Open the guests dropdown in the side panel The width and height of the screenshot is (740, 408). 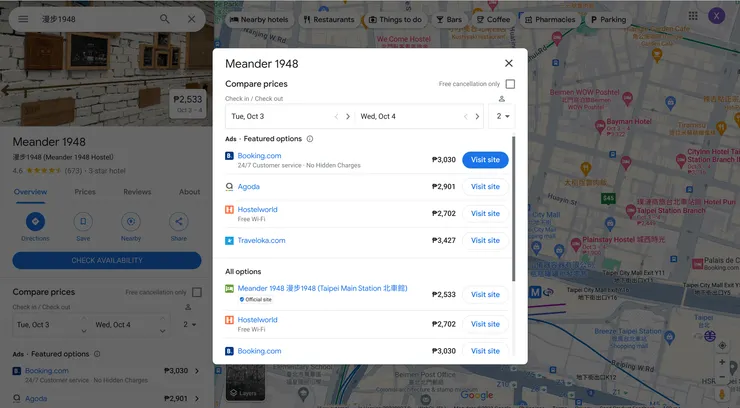tap(190, 325)
